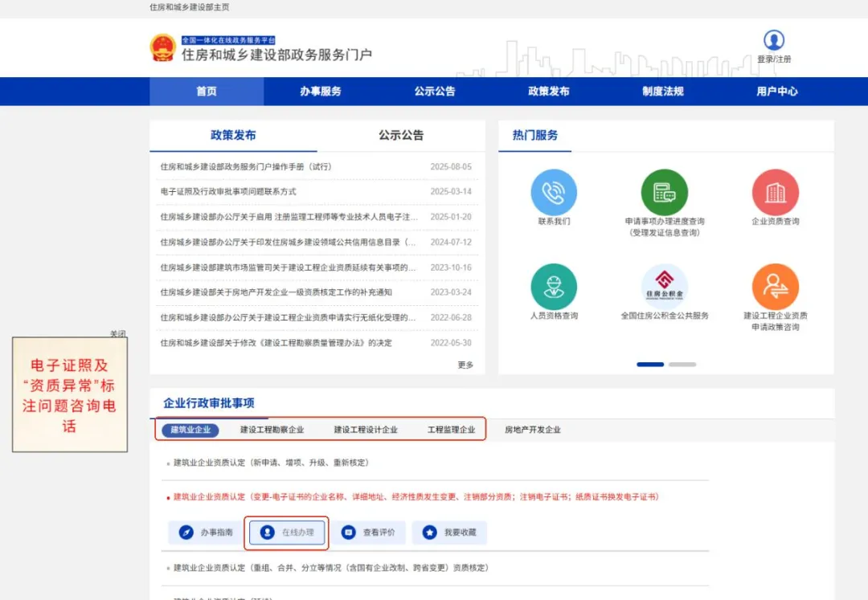Select 建设工程勘察企业 category tab
Viewport: 868px width, 600px height.
point(272,430)
